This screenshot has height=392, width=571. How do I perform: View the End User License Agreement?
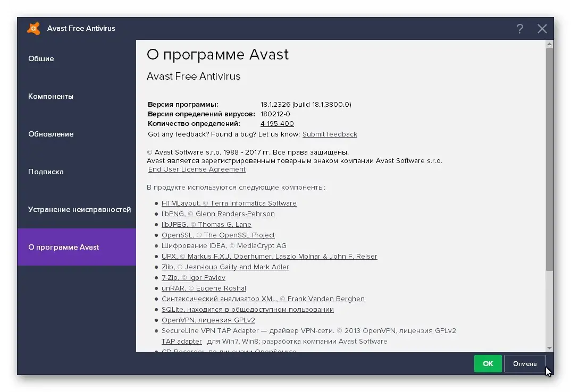pos(197,169)
